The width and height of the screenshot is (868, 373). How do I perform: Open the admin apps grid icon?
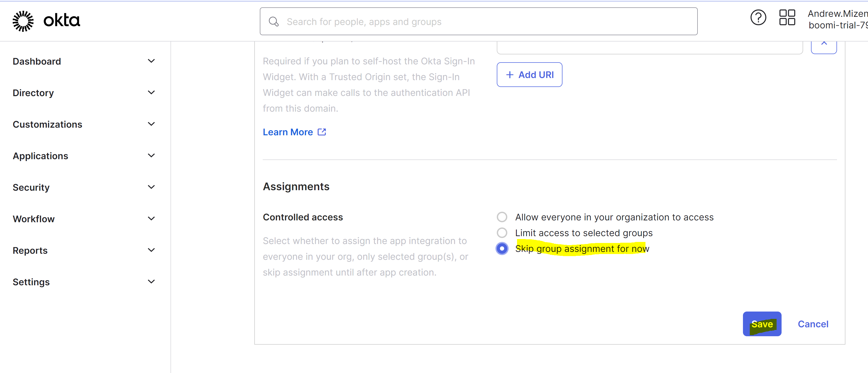coord(787,18)
